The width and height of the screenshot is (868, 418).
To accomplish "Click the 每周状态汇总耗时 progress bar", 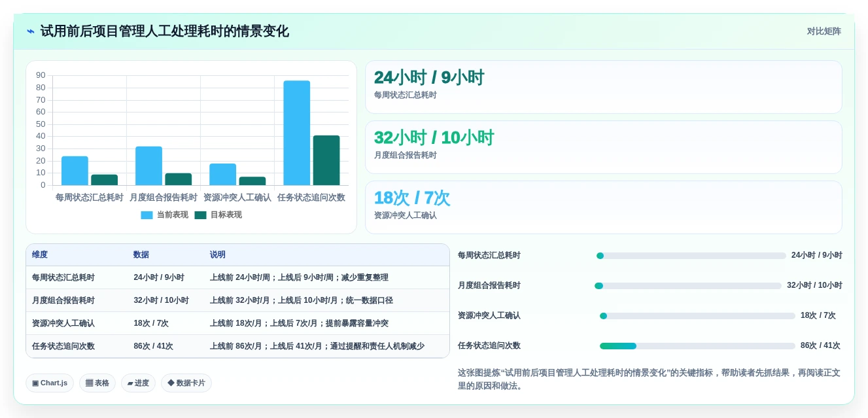I will (x=691, y=256).
